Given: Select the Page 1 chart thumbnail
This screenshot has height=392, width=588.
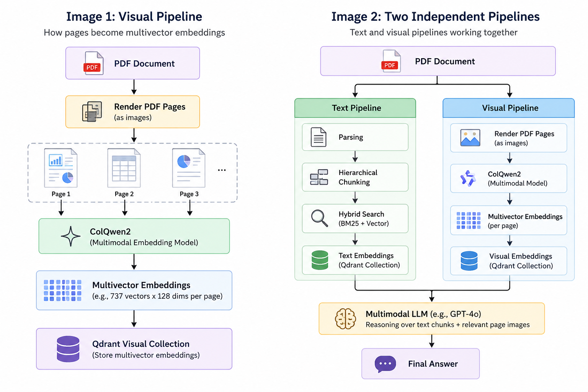Looking at the screenshot, I should coord(61,168).
